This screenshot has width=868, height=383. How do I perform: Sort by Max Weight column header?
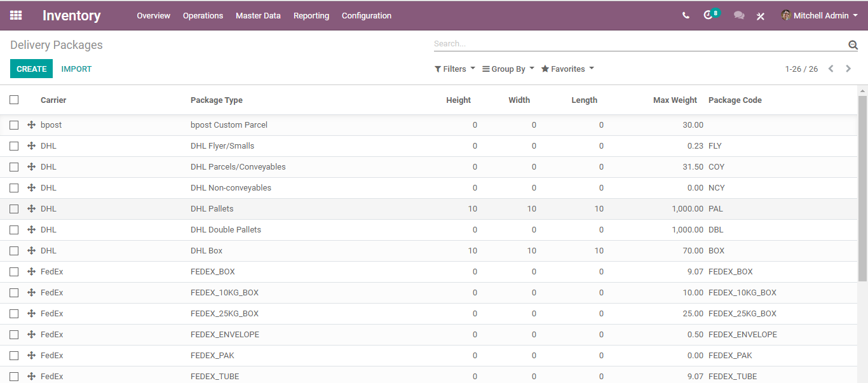(x=675, y=100)
